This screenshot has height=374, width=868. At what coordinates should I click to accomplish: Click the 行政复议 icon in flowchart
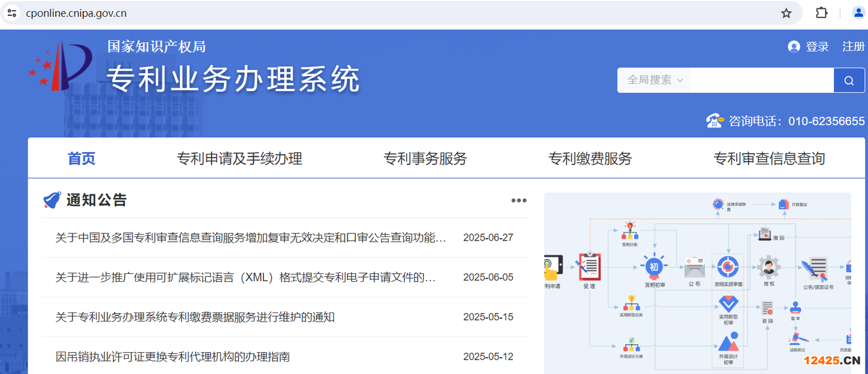[783, 204]
